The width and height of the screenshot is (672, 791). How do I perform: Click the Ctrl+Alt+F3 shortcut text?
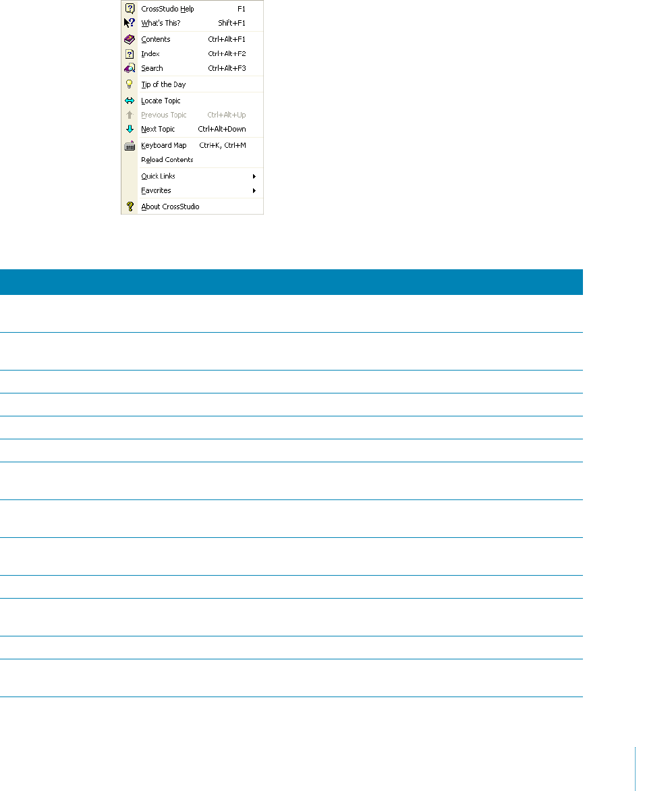(x=227, y=68)
